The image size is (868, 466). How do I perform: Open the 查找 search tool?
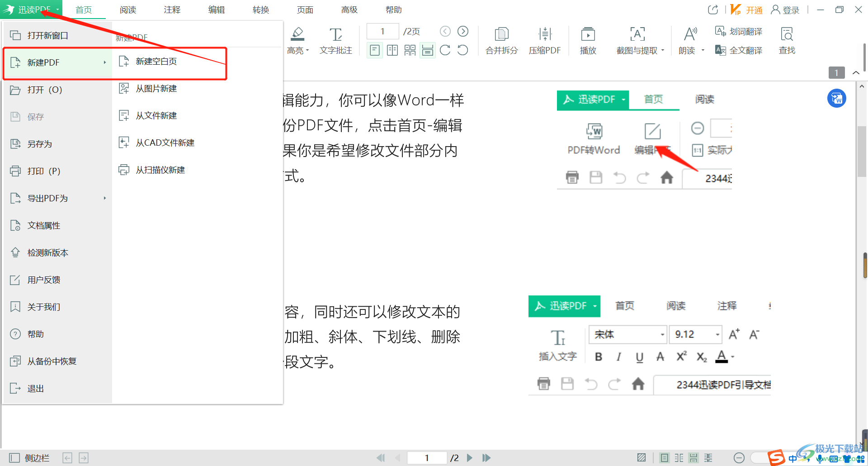pos(787,41)
